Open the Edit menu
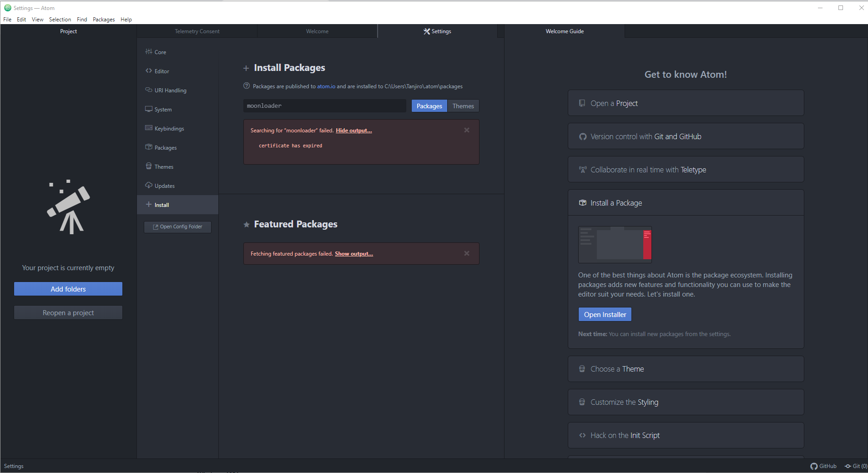Image resolution: width=868 pixels, height=473 pixels. 21,20
